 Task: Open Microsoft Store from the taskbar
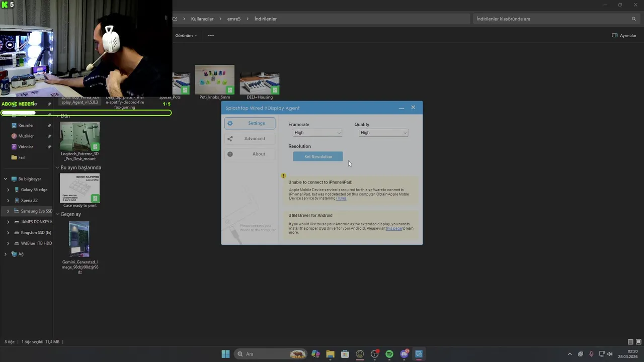pyautogui.click(x=345, y=354)
